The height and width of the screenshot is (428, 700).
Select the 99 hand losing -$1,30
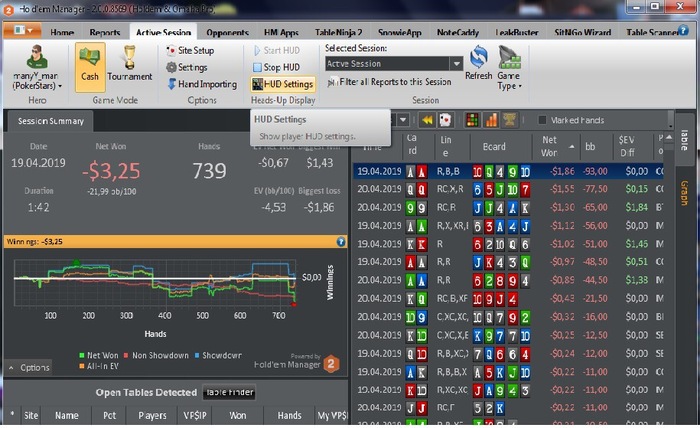click(508, 208)
